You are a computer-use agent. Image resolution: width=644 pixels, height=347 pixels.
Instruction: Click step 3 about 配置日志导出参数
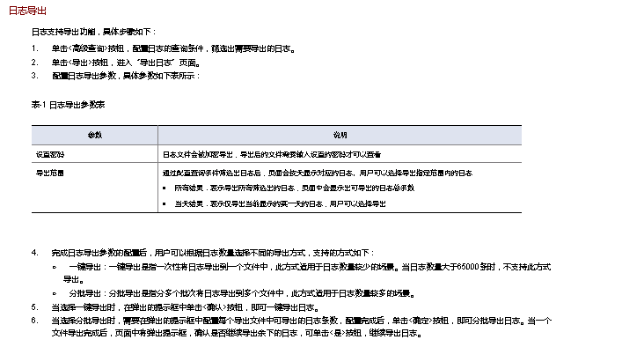click(116, 76)
